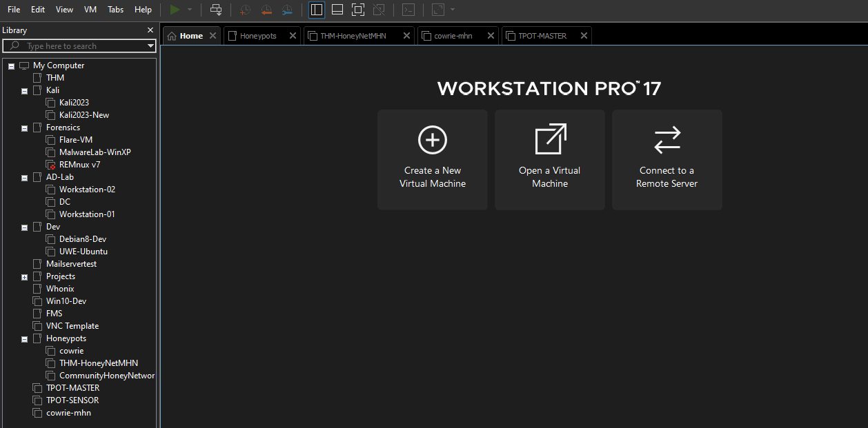Screen dimensions: 868x428
Task: Open the VM menu
Action: click(x=90, y=10)
